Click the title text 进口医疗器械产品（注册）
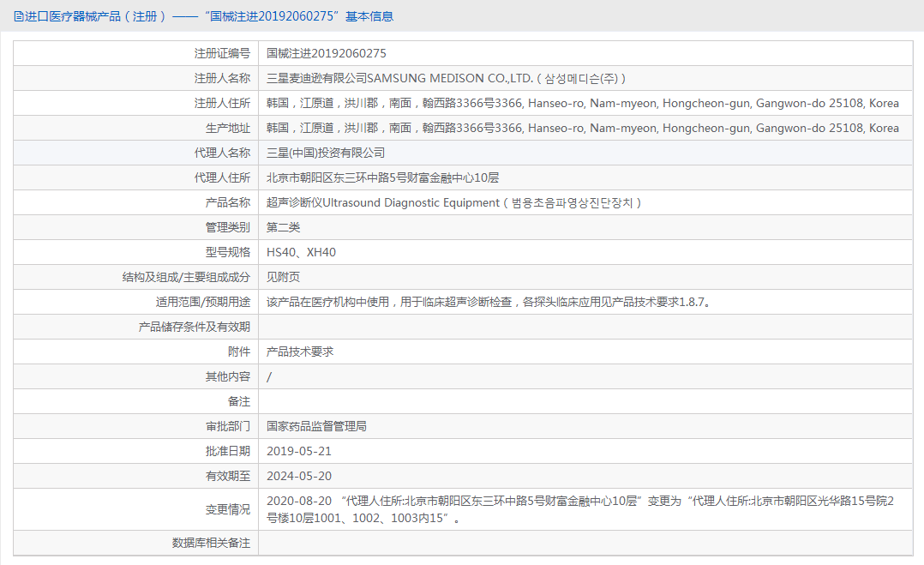The width and height of the screenshot is (924, 565). [95, 16]
